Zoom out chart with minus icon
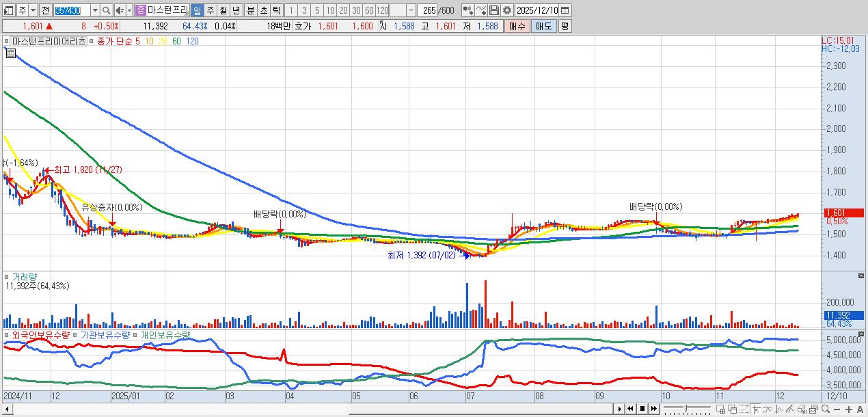This screenshot has width=868, height=417. (x=837, y=409)
